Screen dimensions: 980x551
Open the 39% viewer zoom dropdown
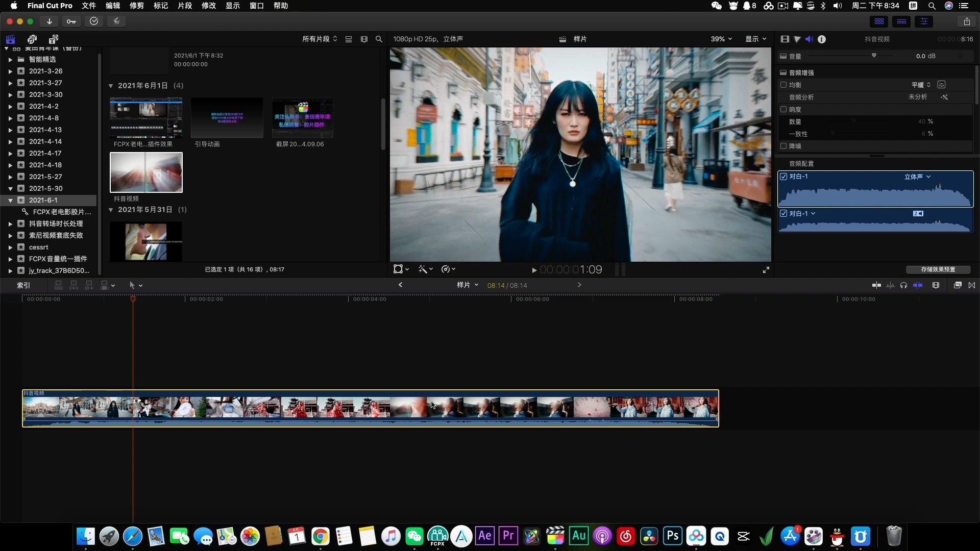click(x=721, y=39)
